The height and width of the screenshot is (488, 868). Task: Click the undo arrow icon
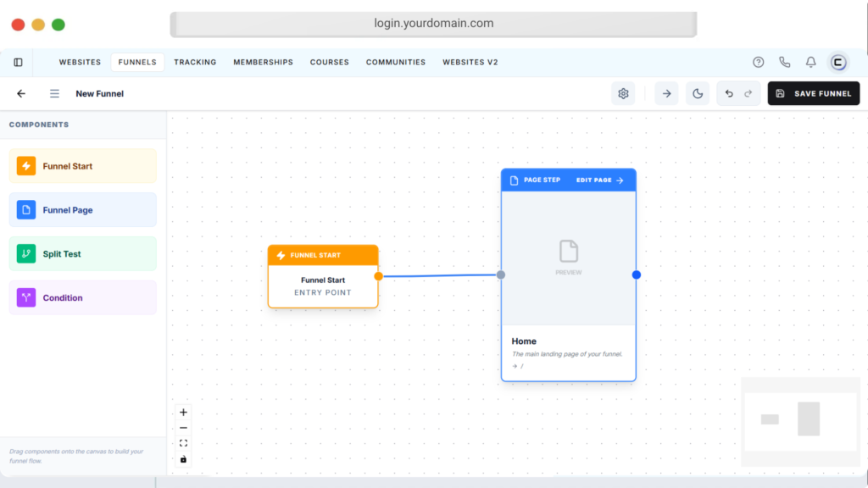coord(728,94)
